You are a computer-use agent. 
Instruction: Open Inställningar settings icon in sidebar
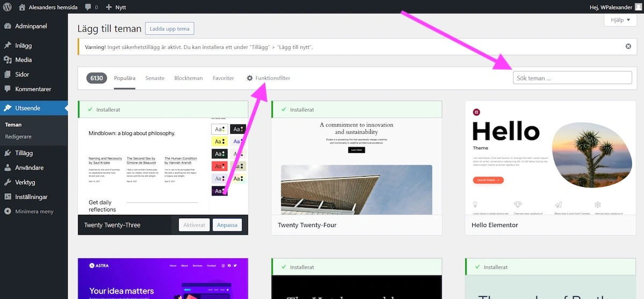coord(8,197)
